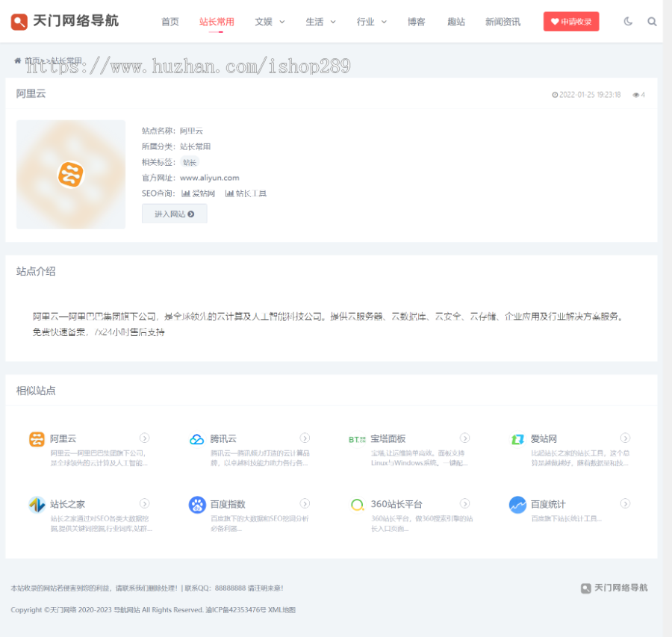
Task: Click the 阿里云 page heading text
Action: click(31, 93)
